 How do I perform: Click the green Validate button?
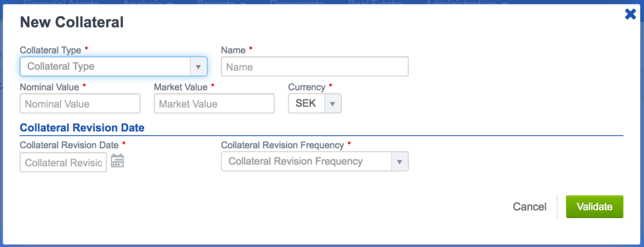(x=594, y=206)
